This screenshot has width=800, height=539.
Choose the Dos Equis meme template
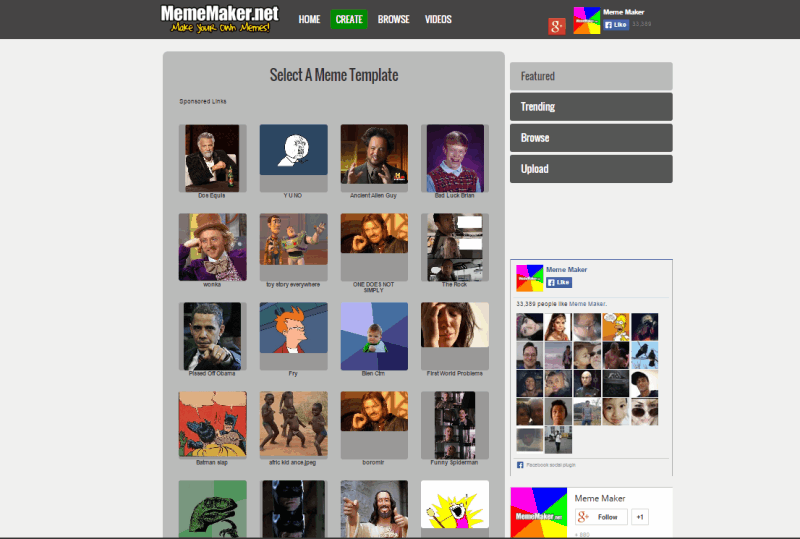212,158
